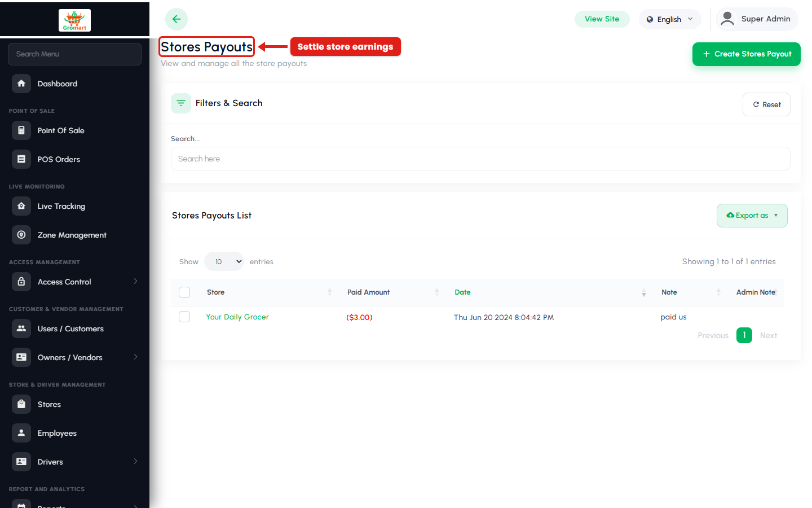Open the Your Daily Grocer store link
The height and width of the screenshot is (508, 812).
coord(237,317)
